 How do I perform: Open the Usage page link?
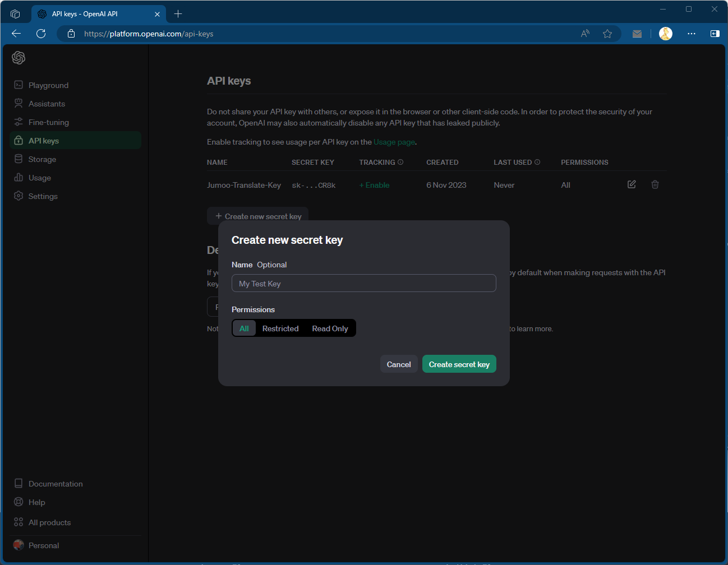[x=394, y=142]
